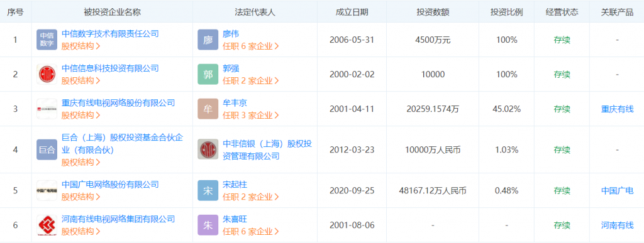Click the 中国广电网络 company logo
Image resolution: width=644 pixels, height=243 pixels.
coord(47,190)
